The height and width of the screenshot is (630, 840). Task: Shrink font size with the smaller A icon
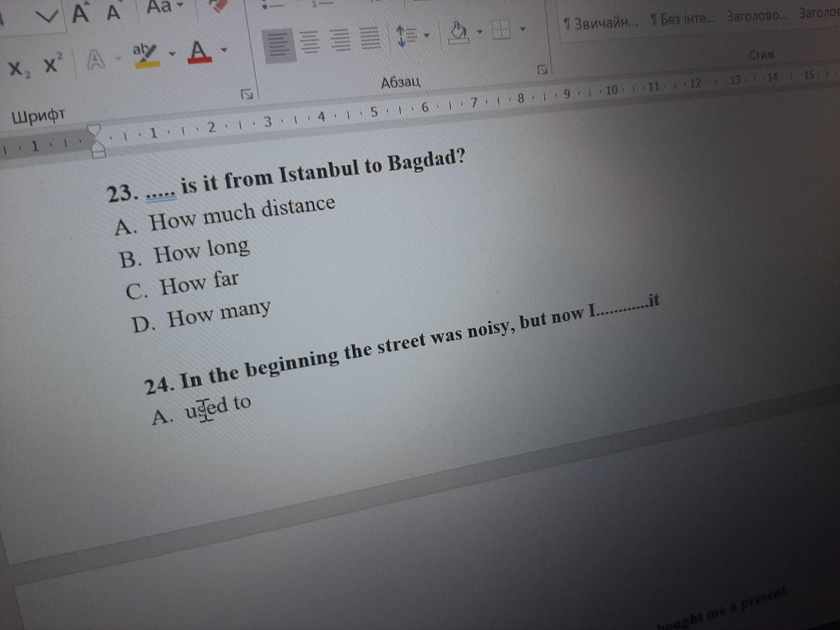[114, 13]
